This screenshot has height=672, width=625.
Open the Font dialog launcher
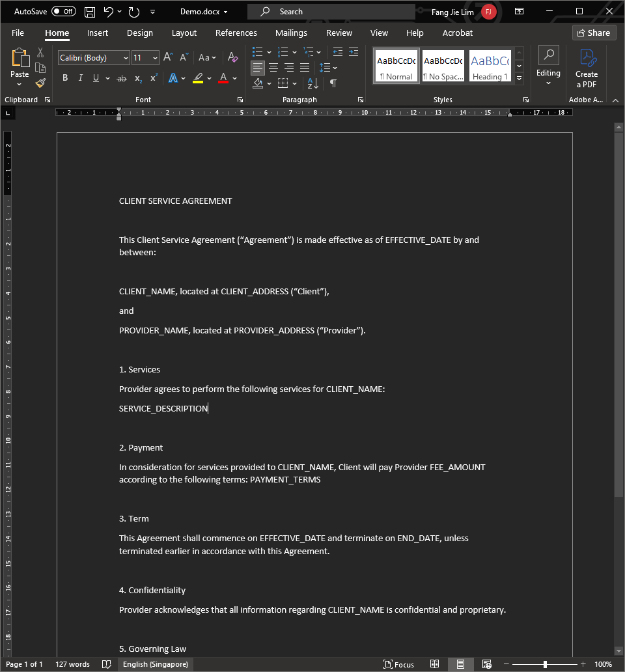point(240,100)
